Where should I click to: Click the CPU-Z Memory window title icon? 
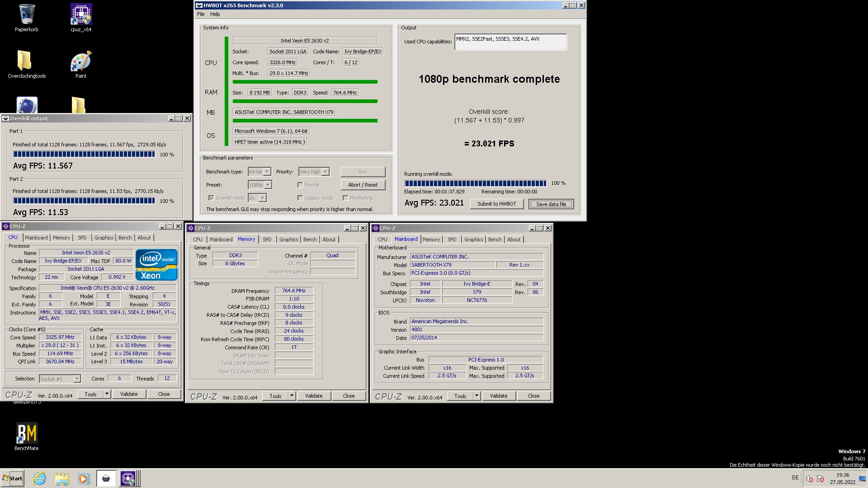[191, 228]
